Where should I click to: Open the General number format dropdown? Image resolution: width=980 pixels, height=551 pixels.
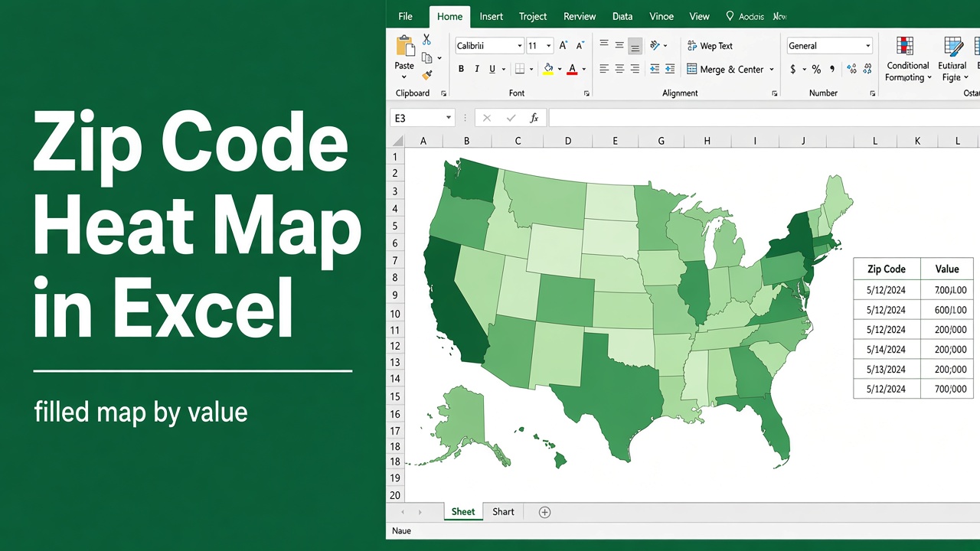coord(867,46)
